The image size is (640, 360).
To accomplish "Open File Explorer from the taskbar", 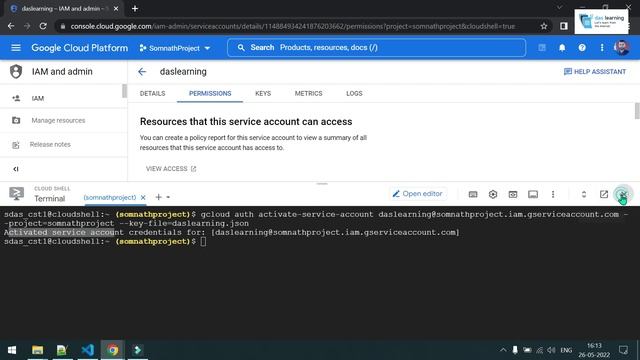I will click(x=38, y=350).
